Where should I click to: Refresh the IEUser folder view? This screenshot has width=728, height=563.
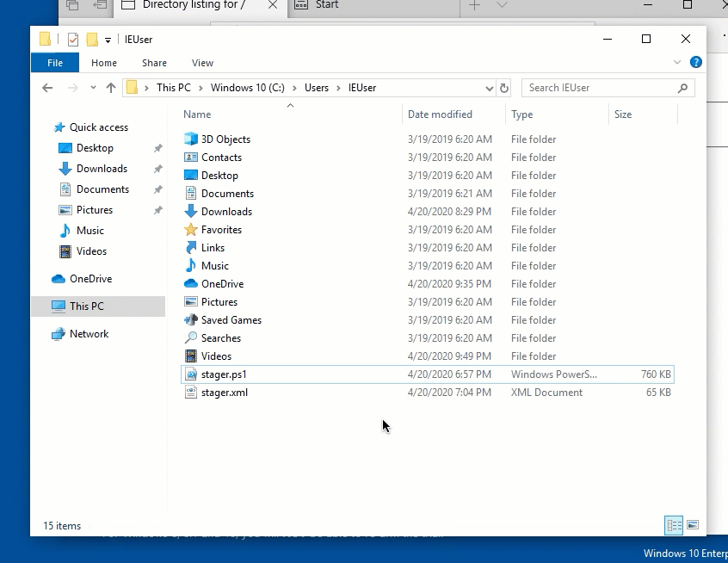503,88
